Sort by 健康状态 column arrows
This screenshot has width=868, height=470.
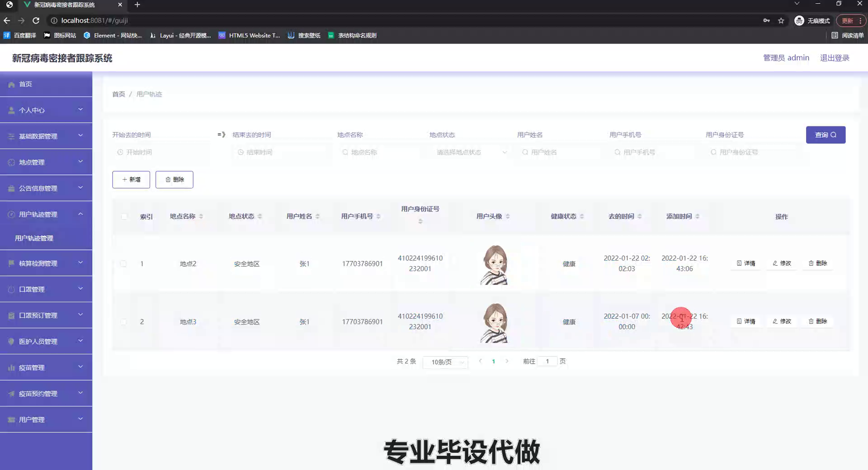582,216
